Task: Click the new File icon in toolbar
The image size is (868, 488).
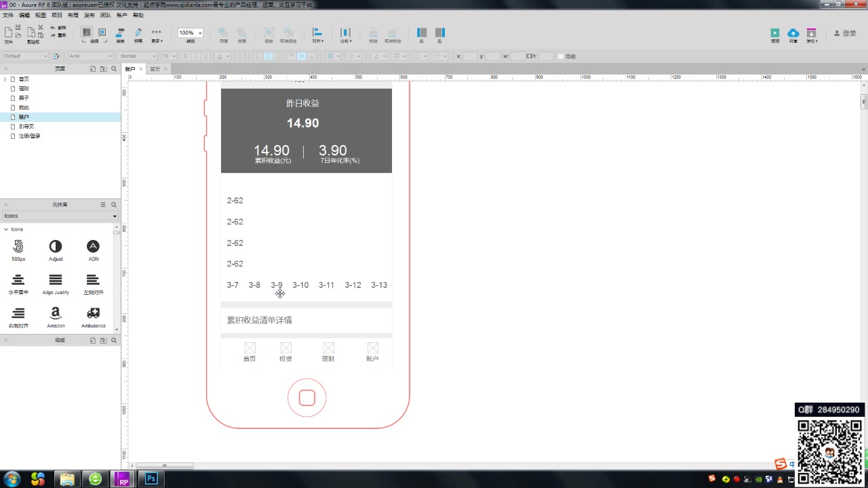Action: click(8, 33)
